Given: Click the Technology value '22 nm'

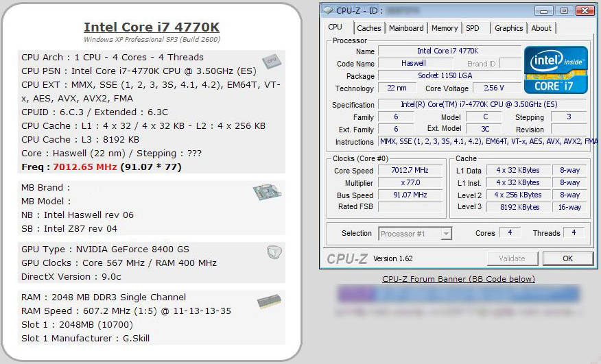Looking at the screenshot, I should (397, 88).
